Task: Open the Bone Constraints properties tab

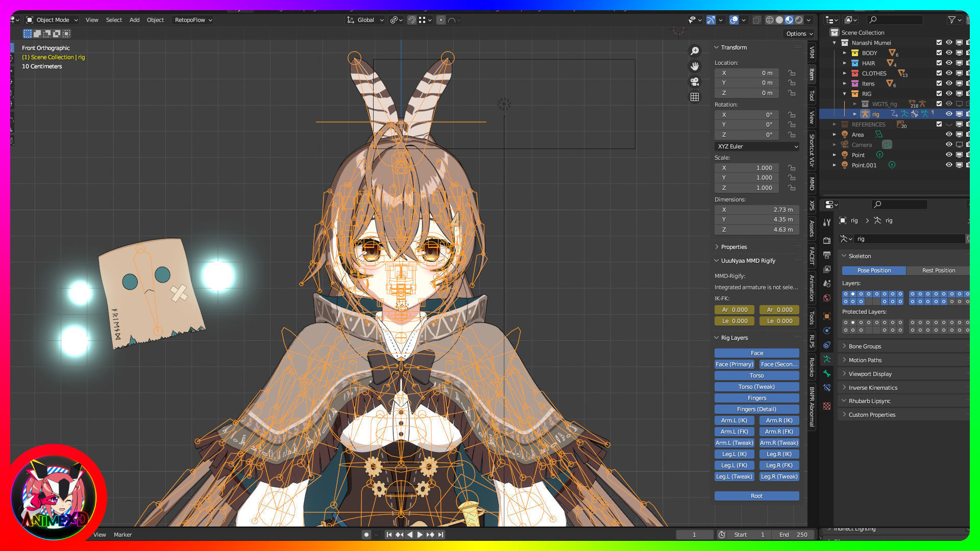Action: tap(827, 388)
